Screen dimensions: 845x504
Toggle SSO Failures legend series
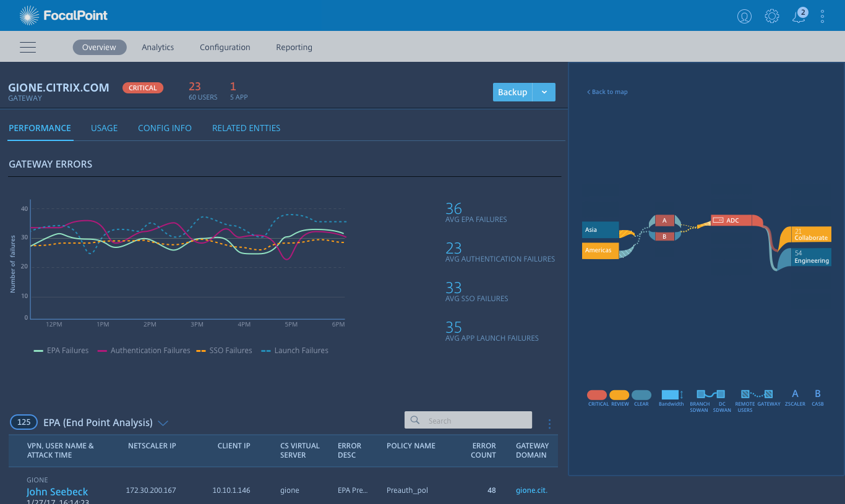click(x=224, y=351)
